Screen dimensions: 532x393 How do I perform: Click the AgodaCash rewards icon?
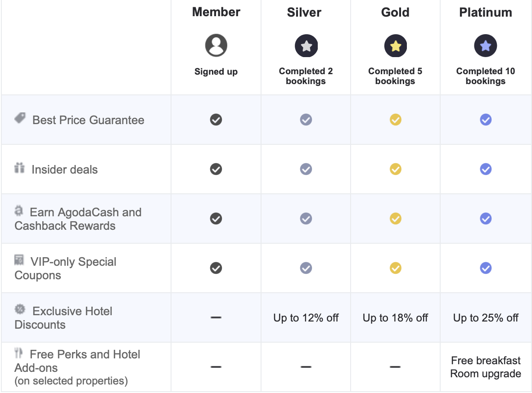pos(18,210)
